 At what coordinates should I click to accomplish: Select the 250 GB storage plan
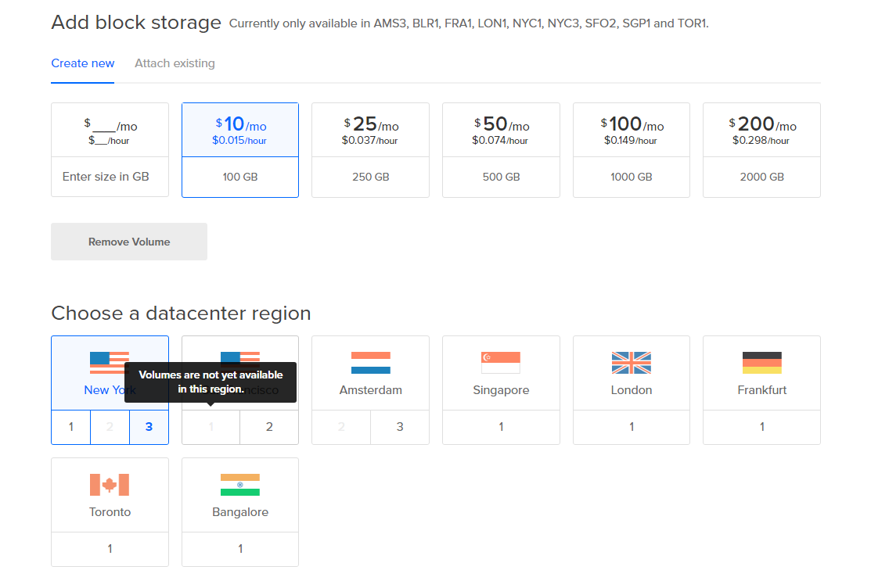(x=370, y=150)
